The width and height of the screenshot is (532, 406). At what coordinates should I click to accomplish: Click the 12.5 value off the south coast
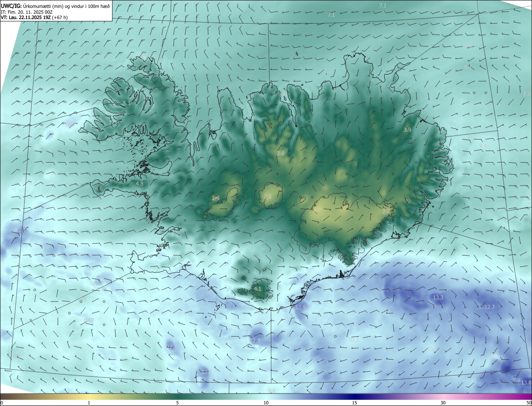point(300,307)
